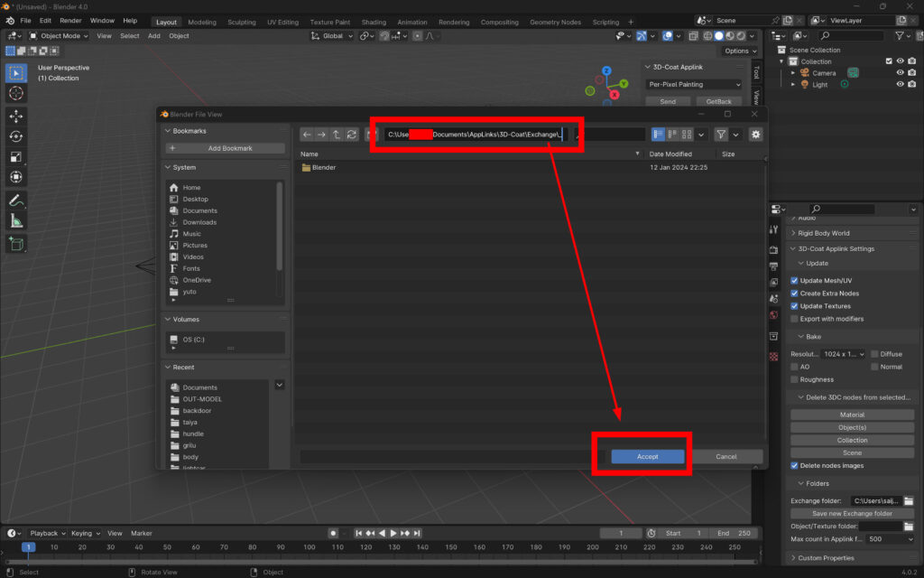Image resolution: width=924 pixels, height=578 pixels.
Task: Open the Modeling workspace tab
Action: (202, 22)
